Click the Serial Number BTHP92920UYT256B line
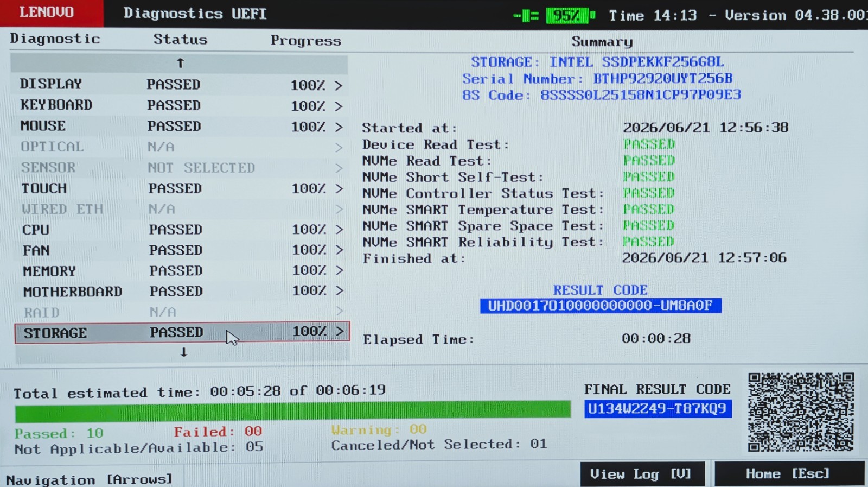Image resolution: width=868 pixels, height=487 pixels. coord(597,79)
